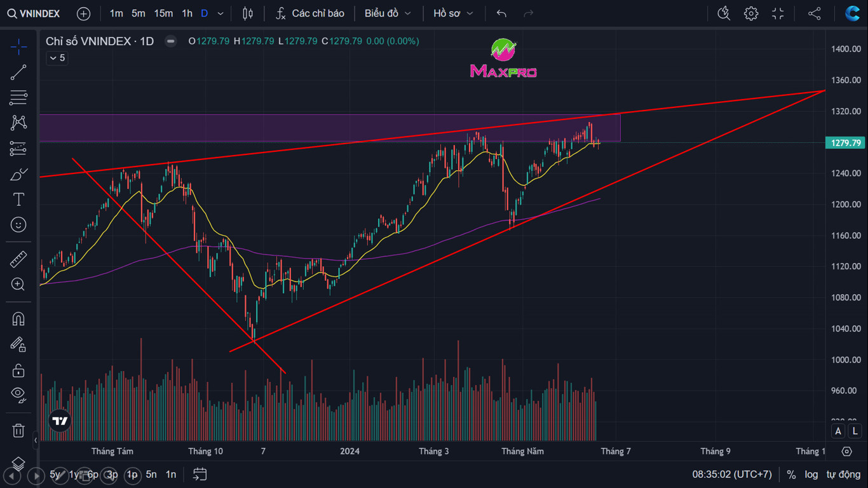Viewport: 868px width, 488px height.
Task: Select the crosshair cursor tool
Action: pos(18,46)
